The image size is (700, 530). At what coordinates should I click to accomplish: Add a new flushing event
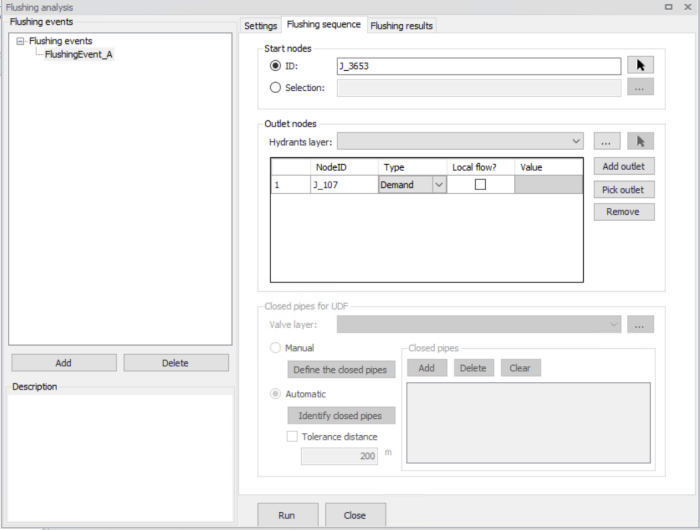tap(64, 363)
